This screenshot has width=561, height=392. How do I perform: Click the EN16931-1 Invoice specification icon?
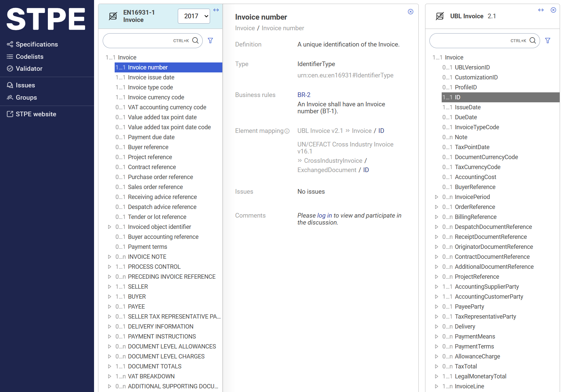pos(113,16)
